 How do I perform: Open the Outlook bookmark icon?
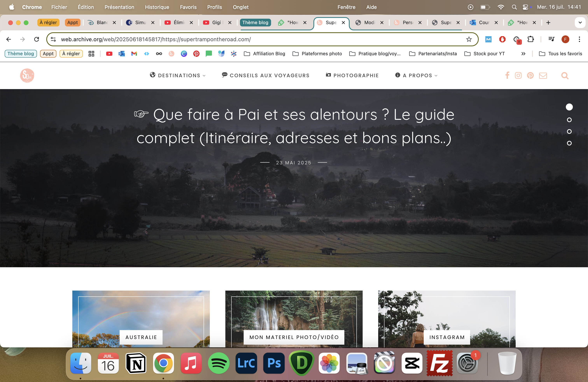122,54
